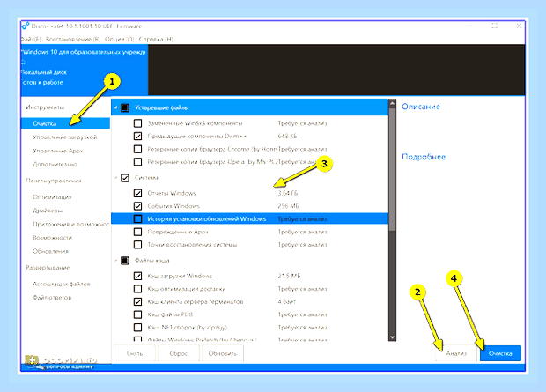Check Резервные копии браузера Opera

pyautogui.click(x=138, y=162)
